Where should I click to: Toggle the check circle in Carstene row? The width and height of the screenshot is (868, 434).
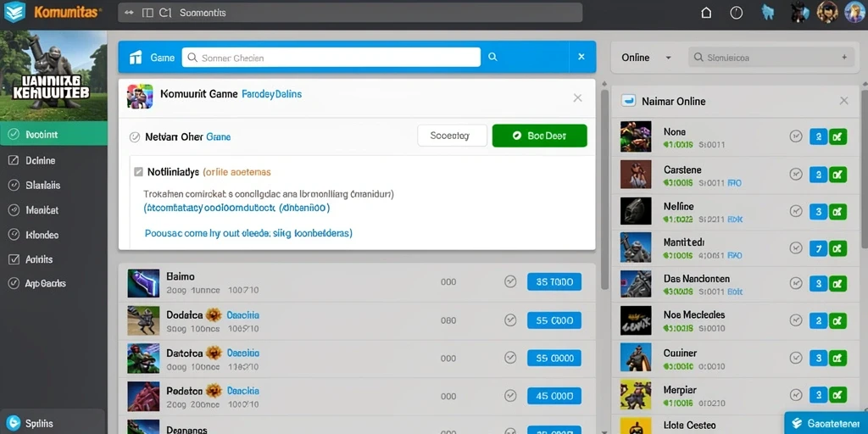[796, 175]
